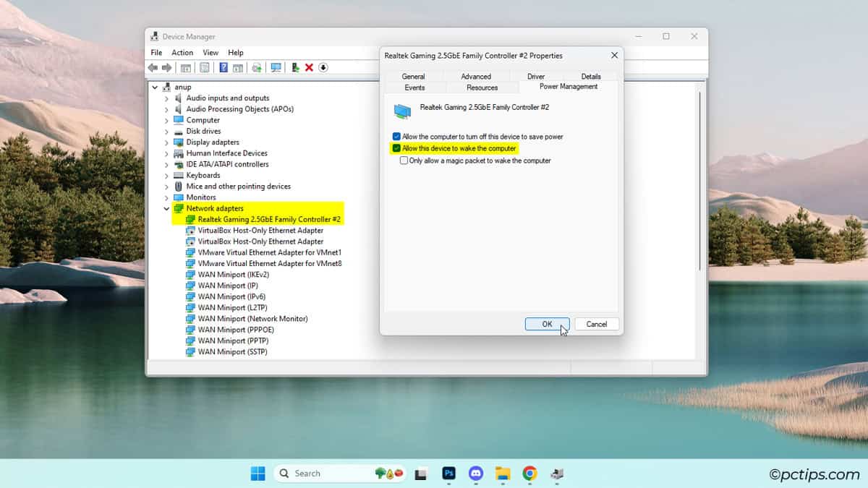This screenshot has width=868, height=488.
Task: Click the blue Help icon in the toolbar
Action: click(x=224, y=67)
